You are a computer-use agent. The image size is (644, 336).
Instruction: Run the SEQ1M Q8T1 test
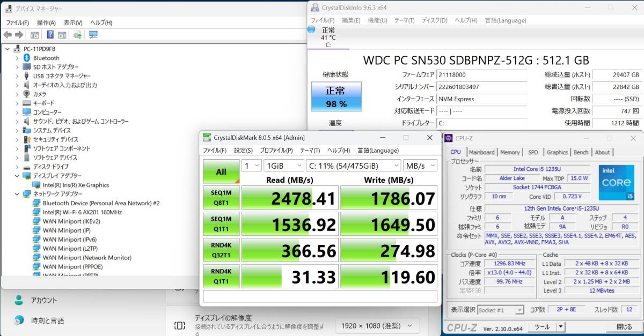click(x=221, y=198)
